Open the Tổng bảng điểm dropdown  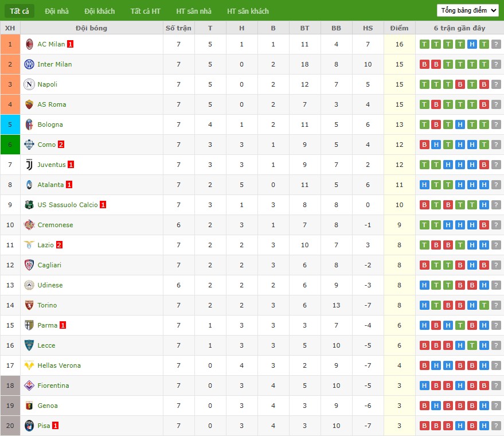point(467,10)
